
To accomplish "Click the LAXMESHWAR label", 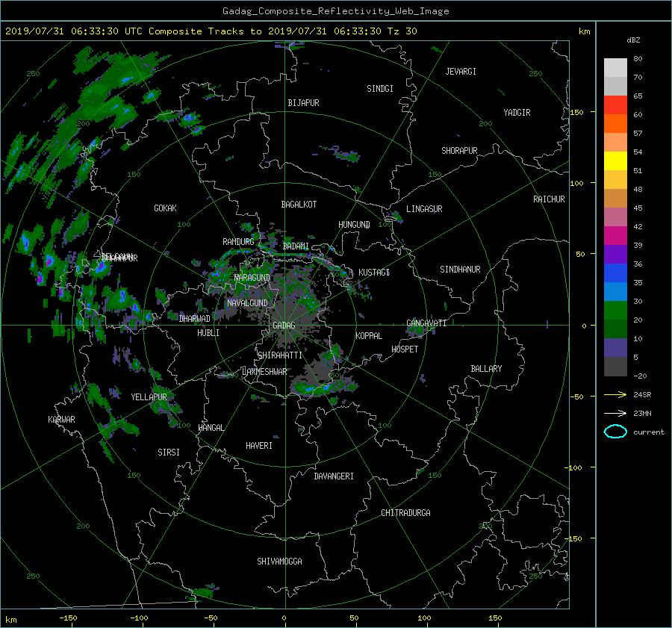I will pyautogui.click(x=264, y=372).
